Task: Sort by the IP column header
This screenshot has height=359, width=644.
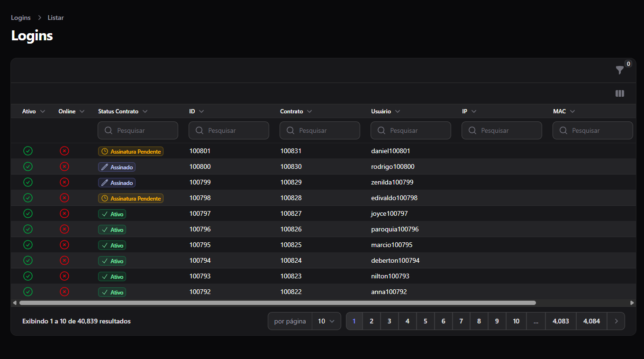Action: pos(469,111)
